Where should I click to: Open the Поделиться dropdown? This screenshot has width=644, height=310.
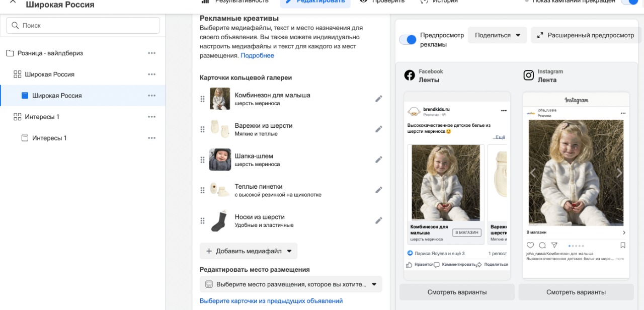[498, 35]
